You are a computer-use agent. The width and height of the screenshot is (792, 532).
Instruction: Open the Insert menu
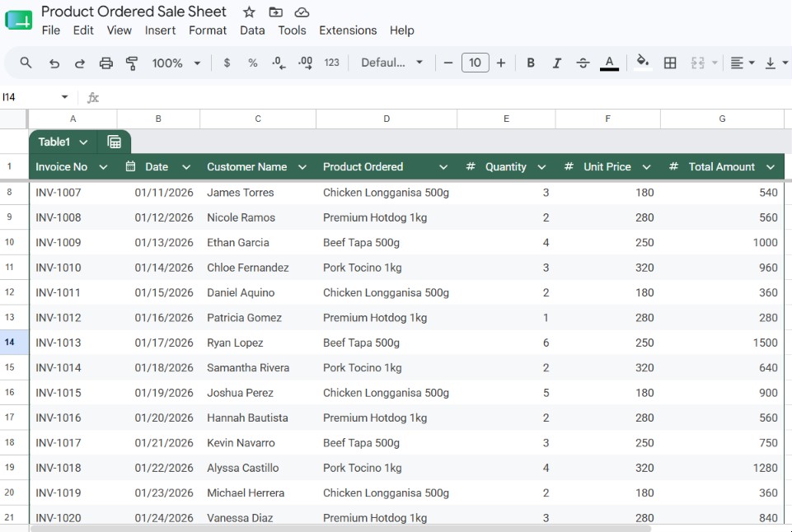click(160, 30)
